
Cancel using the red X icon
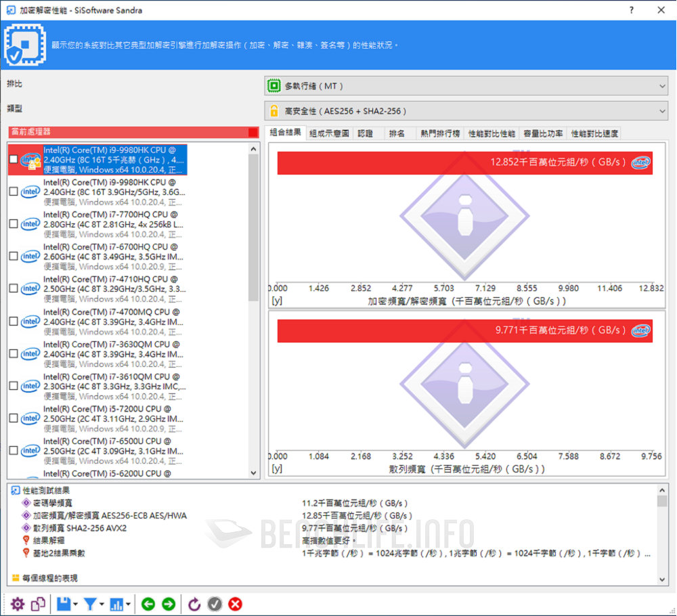click(235, 604)
